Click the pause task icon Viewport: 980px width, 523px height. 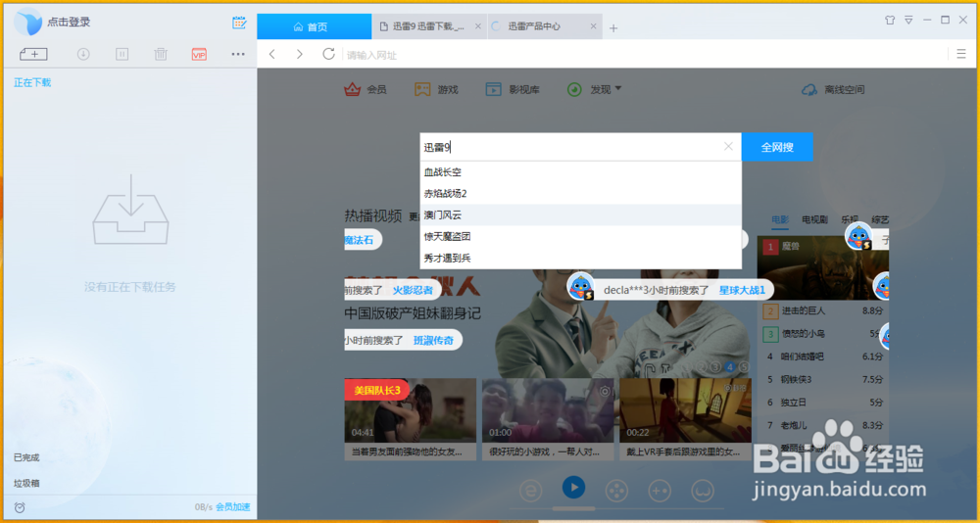[122, 55]
